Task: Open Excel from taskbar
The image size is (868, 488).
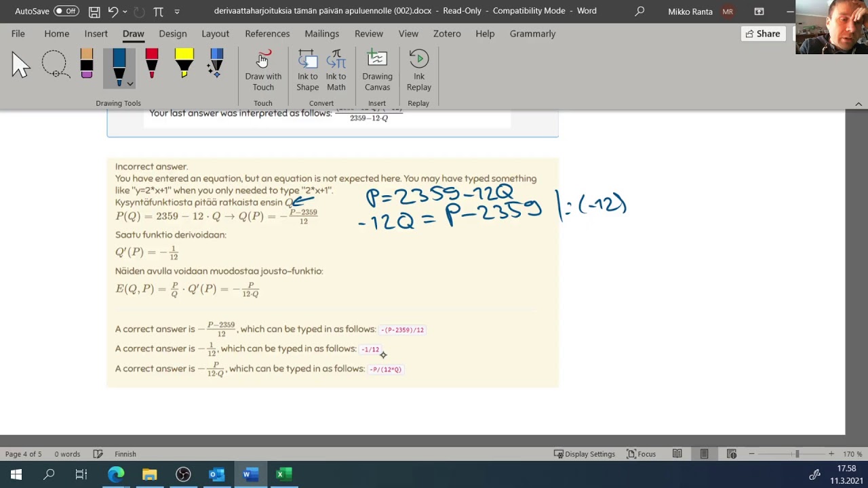Action: (284, 474)
